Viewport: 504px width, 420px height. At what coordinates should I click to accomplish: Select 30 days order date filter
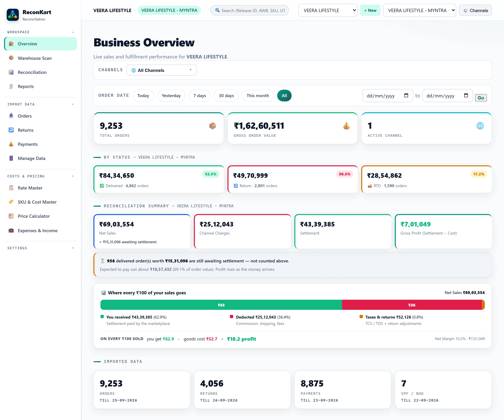click(x=226, y=96)
